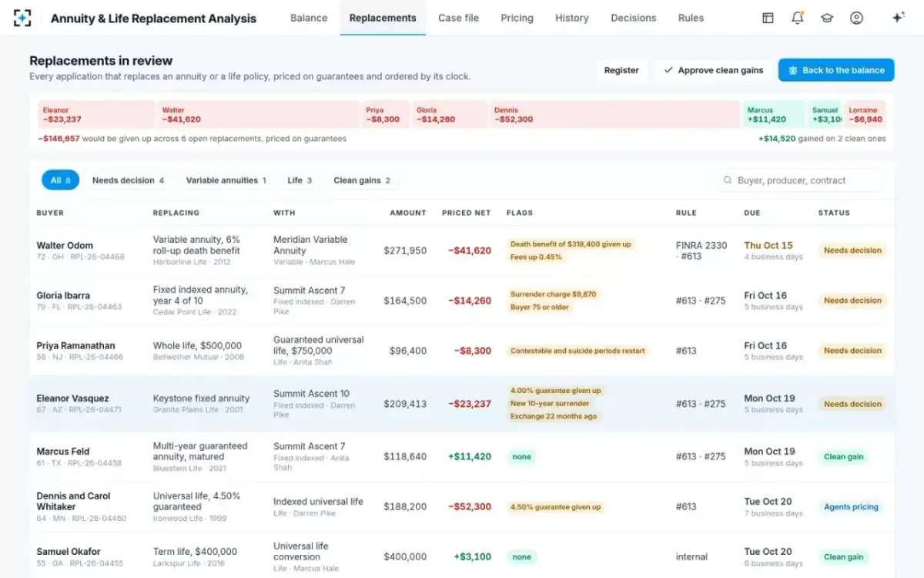The width and height of the screenshot is (924, 578).
Task: Click the Agents pricing status badge
Action: point(851,507)
